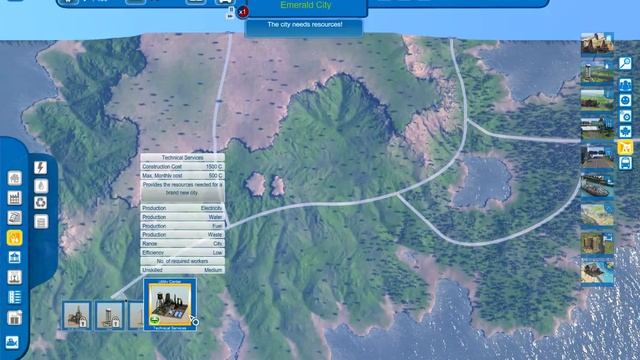This screenshot has height=360, width=640.
Task: Click the 'Technical Services' tooltip title
Action: [x=182, y=158]
